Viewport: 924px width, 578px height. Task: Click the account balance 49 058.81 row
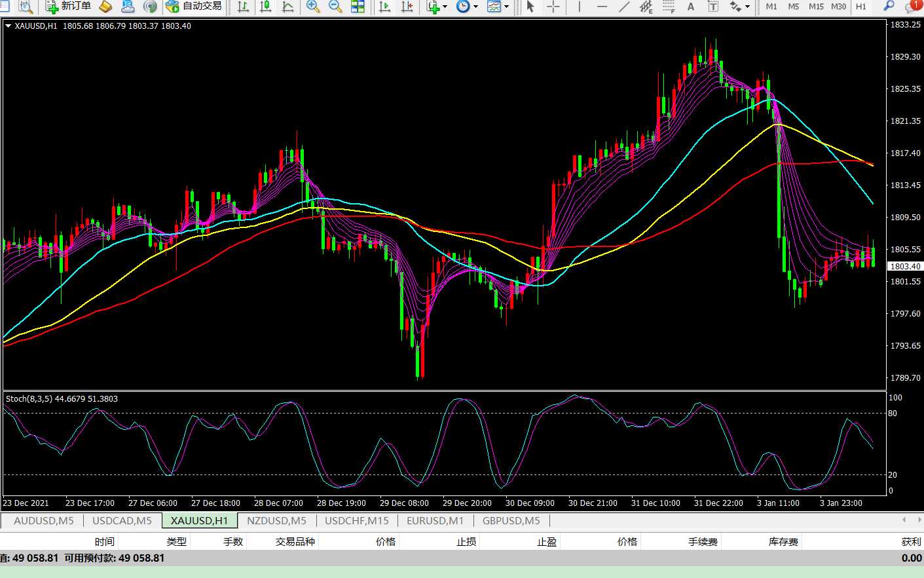(462, 558)
